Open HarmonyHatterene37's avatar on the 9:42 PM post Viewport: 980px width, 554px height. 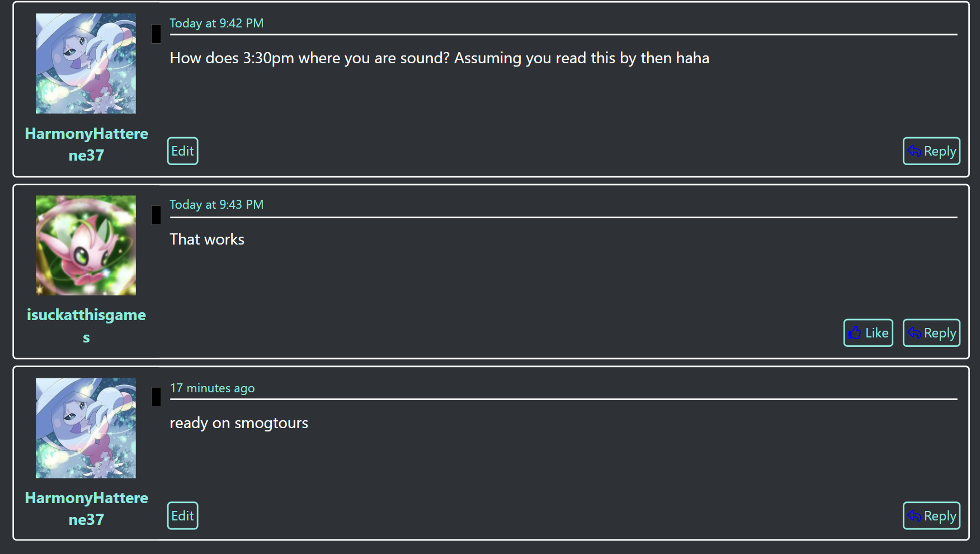[x=86, y=64]
